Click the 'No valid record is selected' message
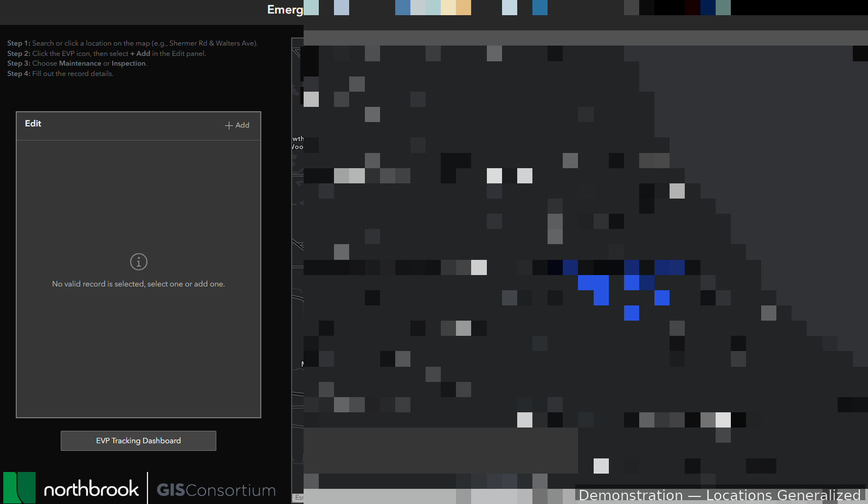 (x=138, y=284)
